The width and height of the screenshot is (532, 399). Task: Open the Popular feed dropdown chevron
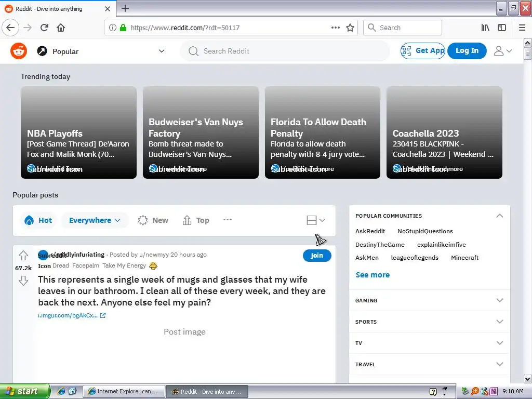(162, 51)
